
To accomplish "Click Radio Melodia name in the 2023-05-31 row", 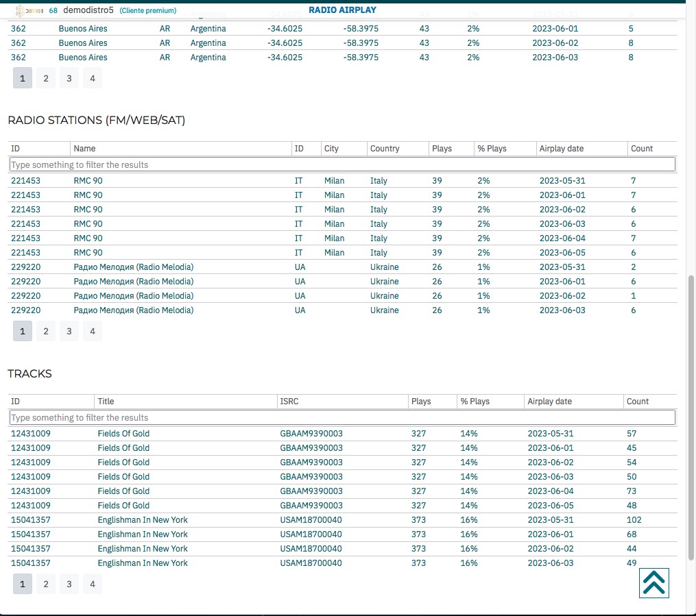I will click(134, 267).
